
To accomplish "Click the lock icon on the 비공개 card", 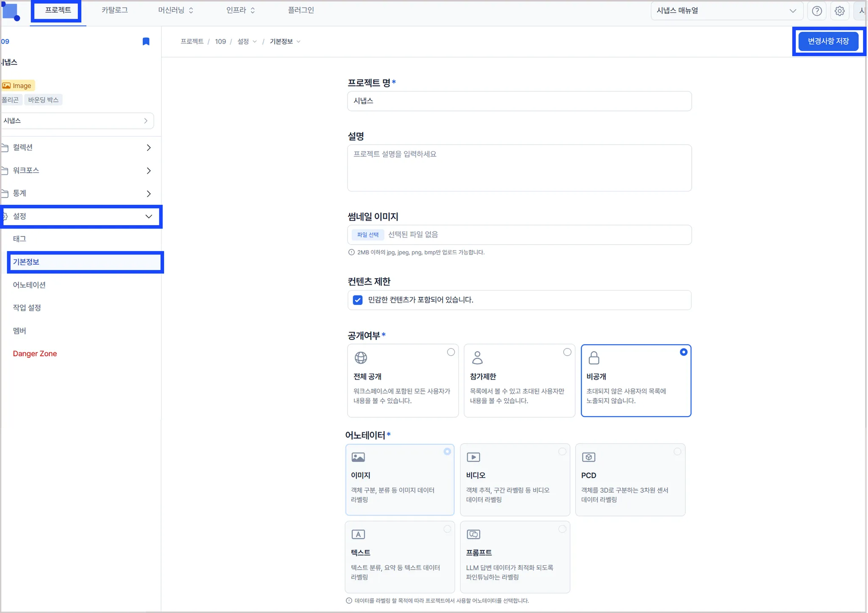I will click(x=594, y=358).
